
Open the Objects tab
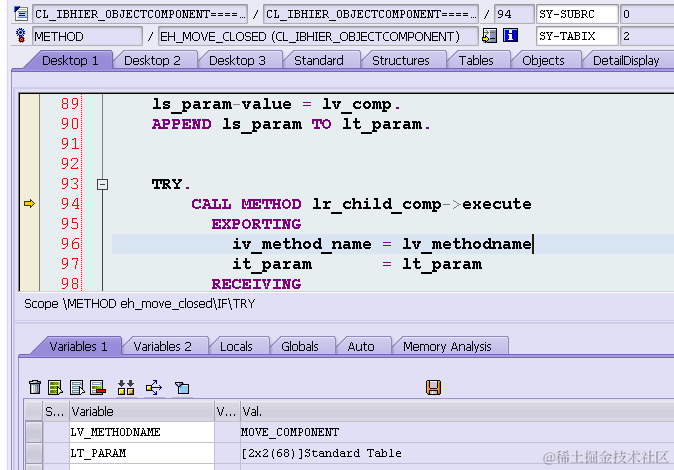tap(543, 61)
